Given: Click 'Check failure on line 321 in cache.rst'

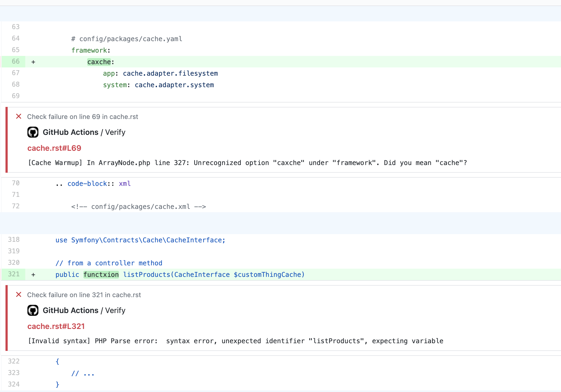Looking at the screenshot, I should click(x=84, y=295).
